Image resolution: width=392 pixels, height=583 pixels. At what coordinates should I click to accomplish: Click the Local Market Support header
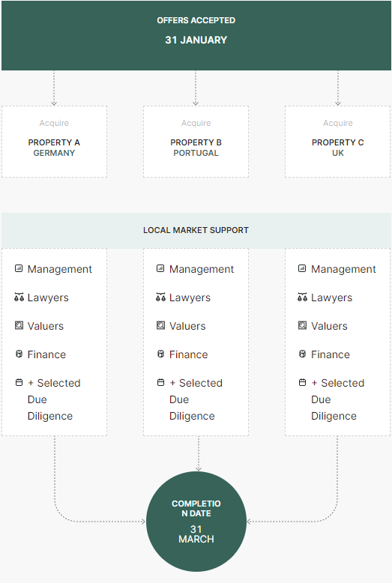point(196,230)
